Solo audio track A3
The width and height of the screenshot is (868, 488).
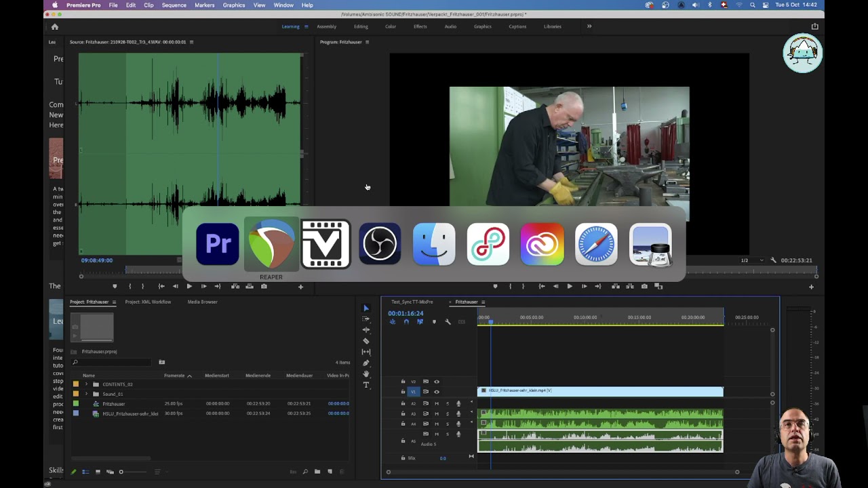[x=447, y=413]
